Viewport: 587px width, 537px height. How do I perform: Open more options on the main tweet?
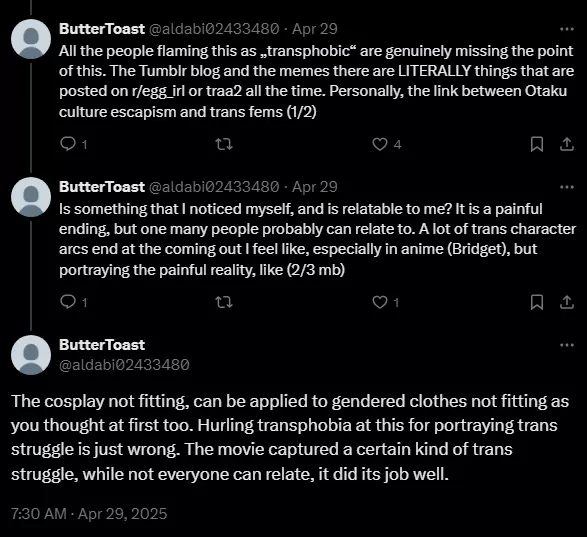[567, 345]
